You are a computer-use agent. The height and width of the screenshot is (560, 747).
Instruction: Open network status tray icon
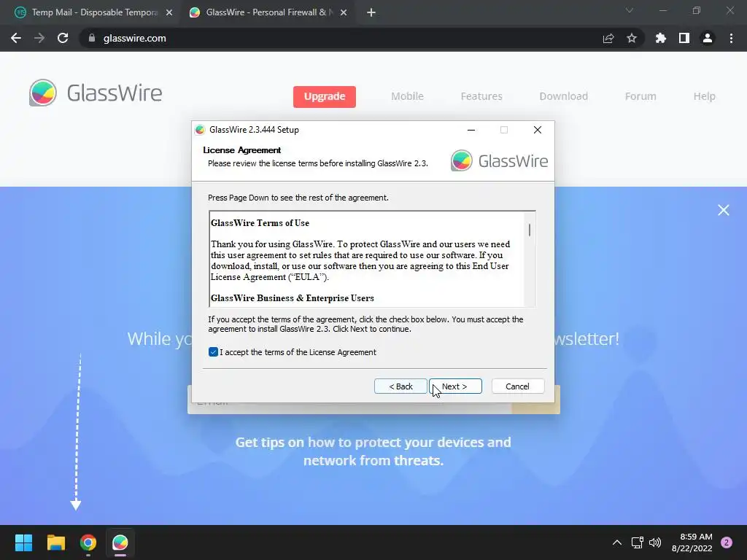pos(638,542)
